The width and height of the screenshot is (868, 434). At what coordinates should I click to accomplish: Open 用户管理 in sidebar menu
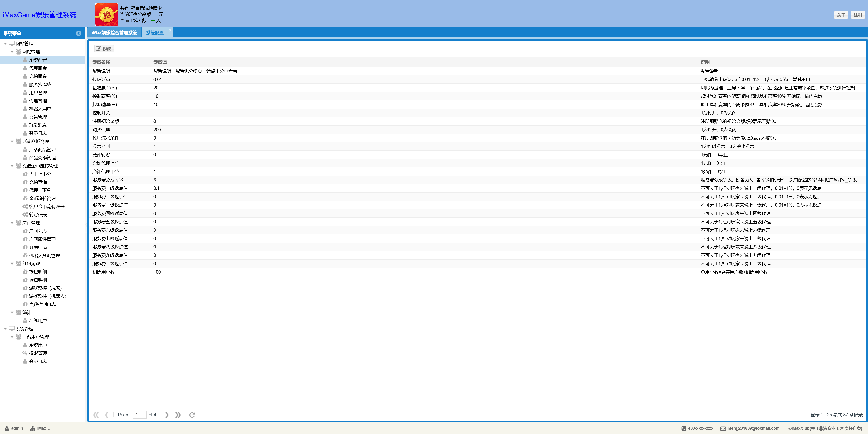tap(38, 93)
